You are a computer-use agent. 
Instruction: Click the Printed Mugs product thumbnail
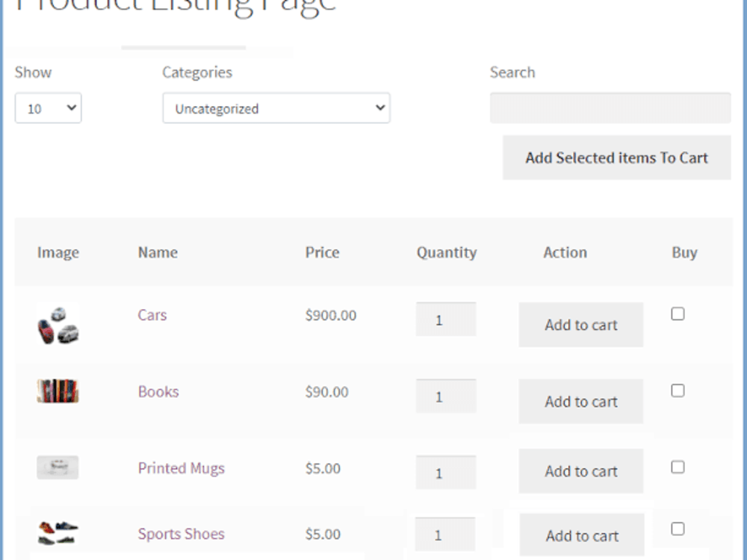tap(58, 467)
